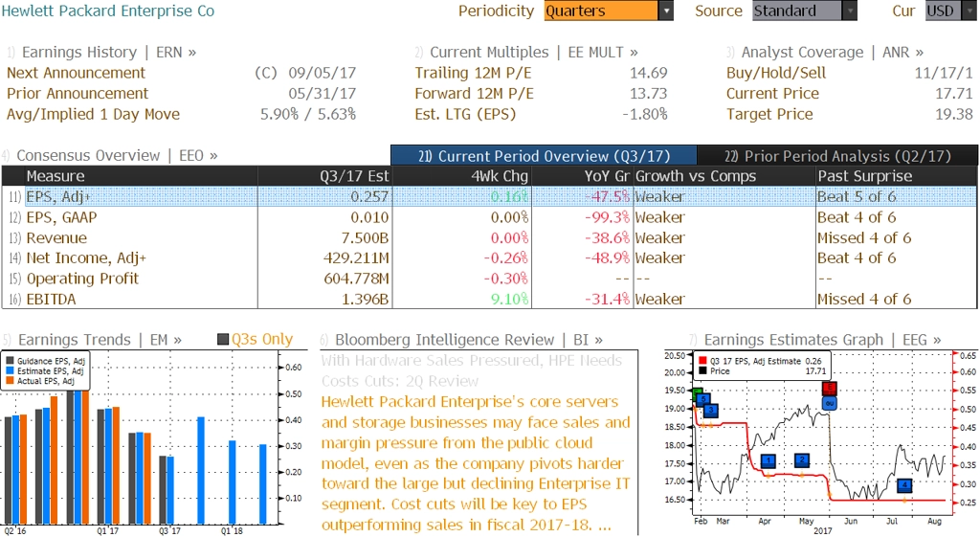Click black Price legend swatch

tap(703, 370)
